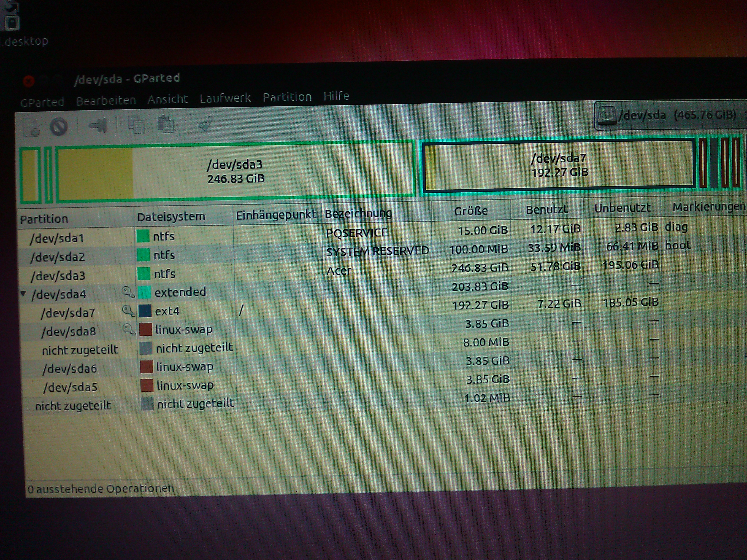Click the 0 ausstehende Operationen status text
This screenshot has width=747, height=560.
pos(101,489)
